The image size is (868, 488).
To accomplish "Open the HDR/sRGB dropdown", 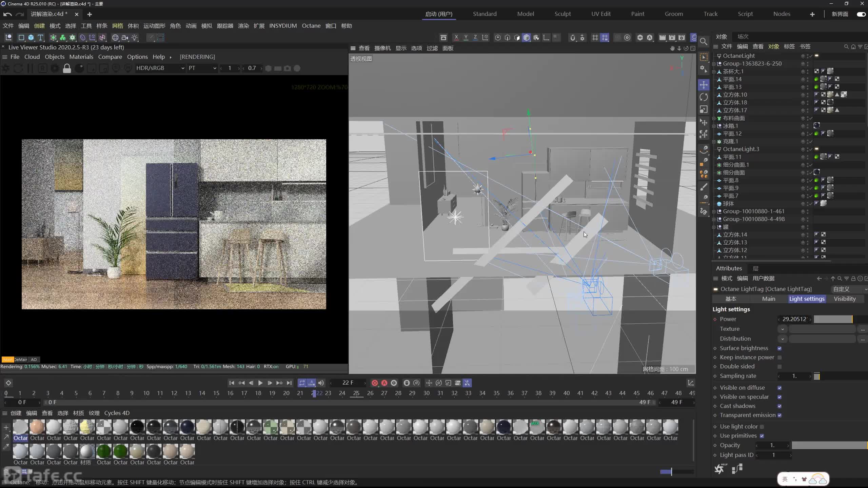I will click(x=160, y=68).
